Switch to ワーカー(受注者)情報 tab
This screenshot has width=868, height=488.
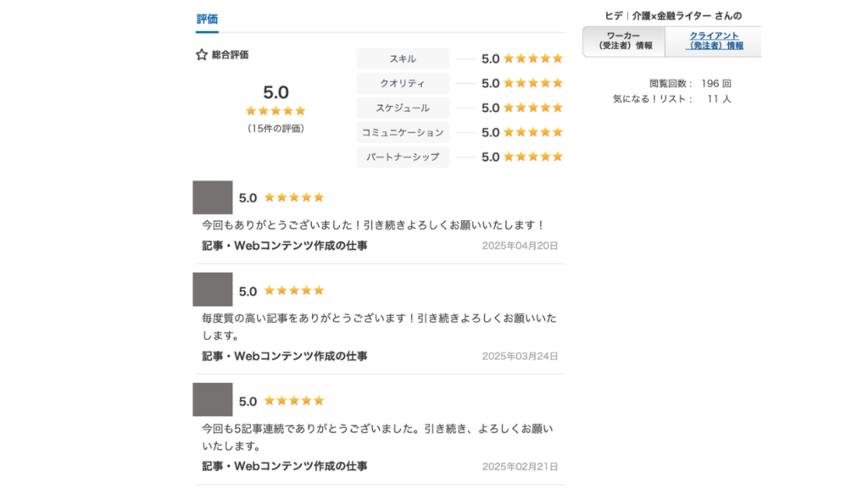pos(624,41)
